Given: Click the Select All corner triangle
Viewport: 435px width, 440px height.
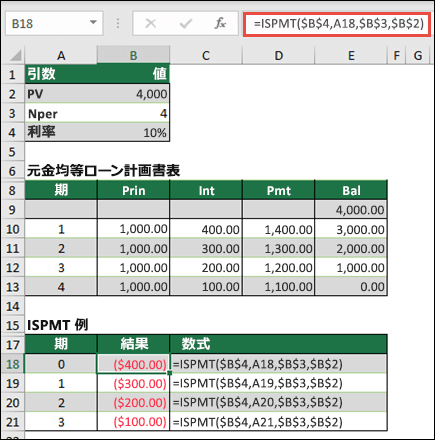Looking at the screenshot, I should [15, 55].
